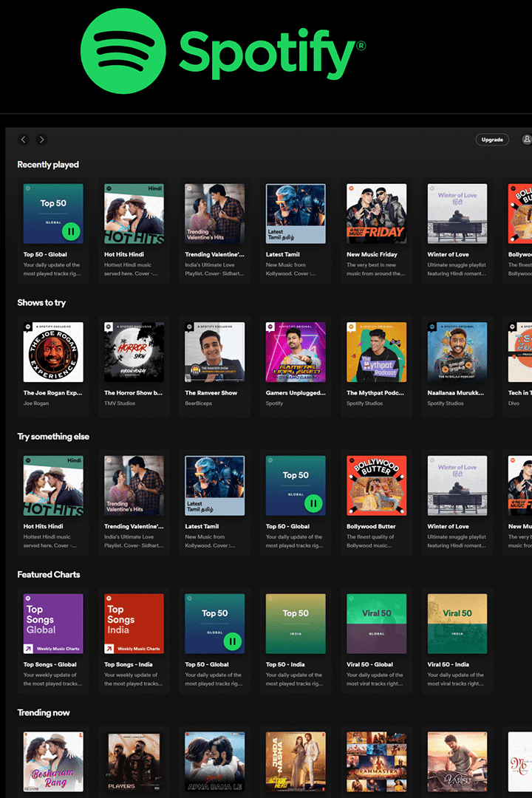Open Viral 50 India chart cover
532x798 pixels.
(x=457, y=624)
